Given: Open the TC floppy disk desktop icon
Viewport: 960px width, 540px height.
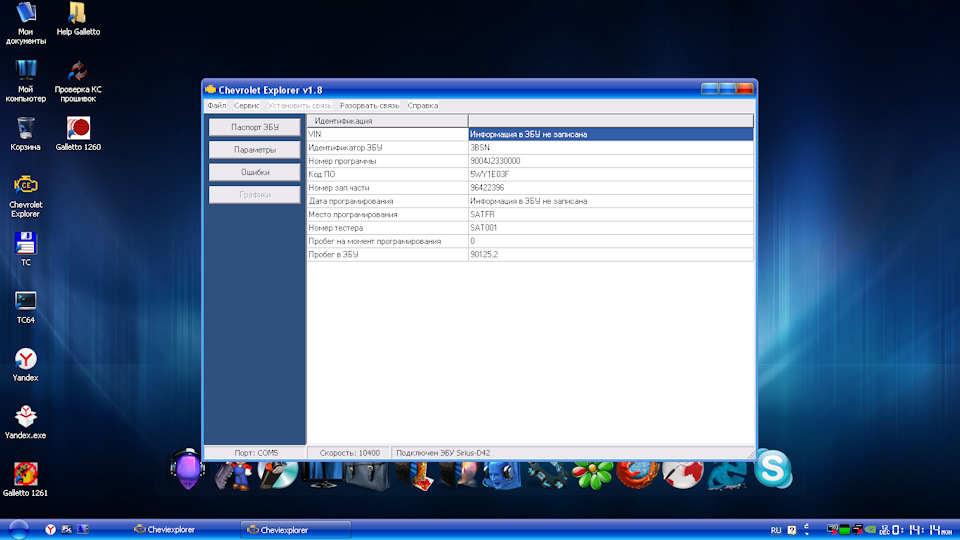Looking at the screenshot, I should [25, 249].
